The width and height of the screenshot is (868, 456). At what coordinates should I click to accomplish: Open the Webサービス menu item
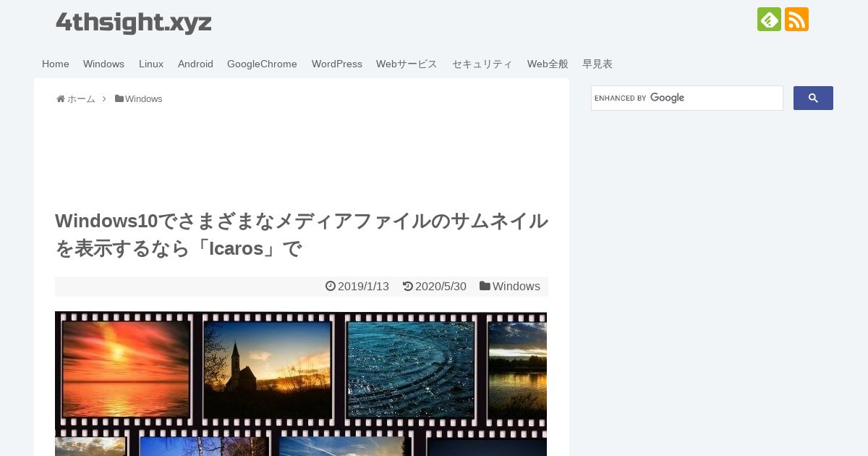407,64
